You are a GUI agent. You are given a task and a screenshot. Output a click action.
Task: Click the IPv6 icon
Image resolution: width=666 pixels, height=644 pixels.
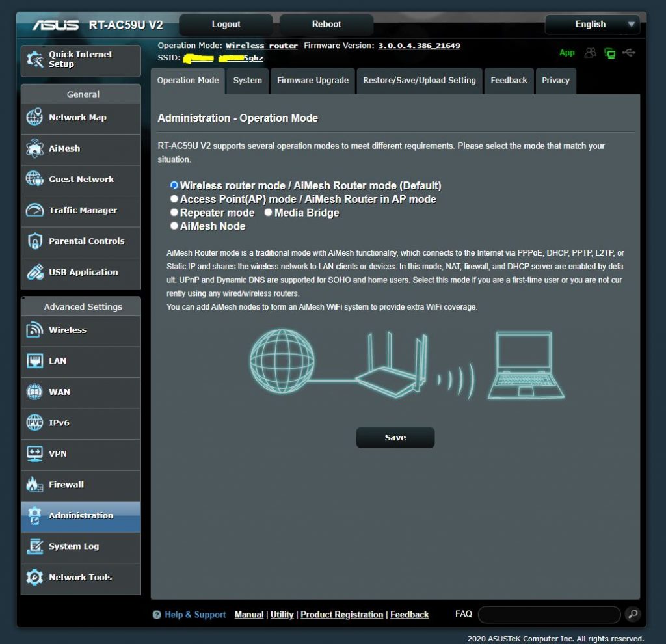pyautogui.click(x=34, y=422)
